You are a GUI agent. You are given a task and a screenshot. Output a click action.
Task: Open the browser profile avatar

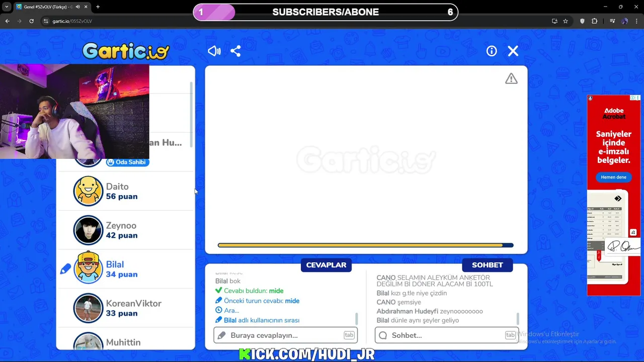[x=624, y=21]
